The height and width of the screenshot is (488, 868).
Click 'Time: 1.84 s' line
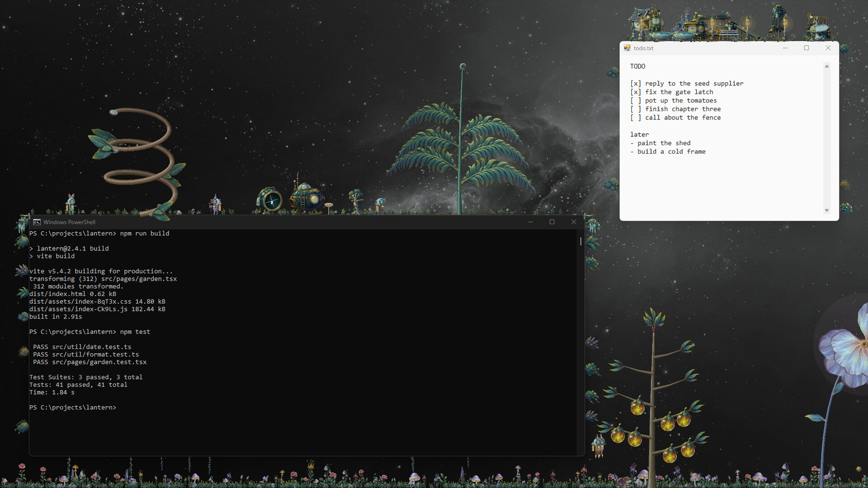52,392
